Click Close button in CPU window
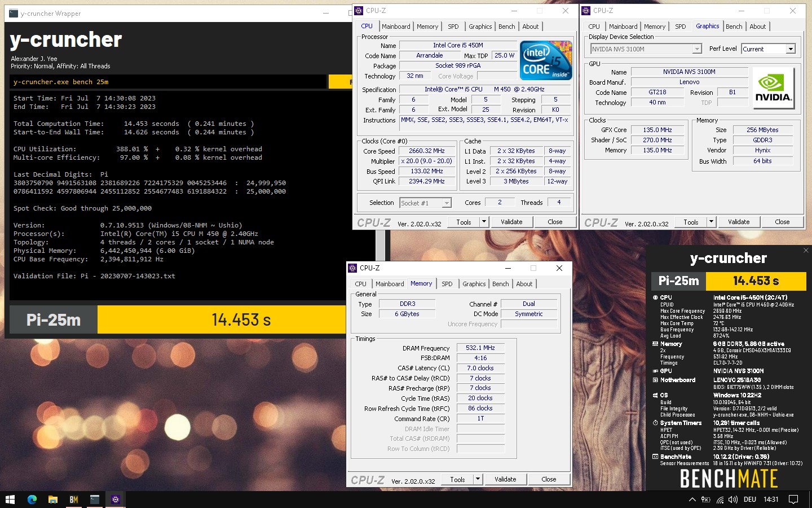Viewport: 812px width, 508px height. click(555, 222)
